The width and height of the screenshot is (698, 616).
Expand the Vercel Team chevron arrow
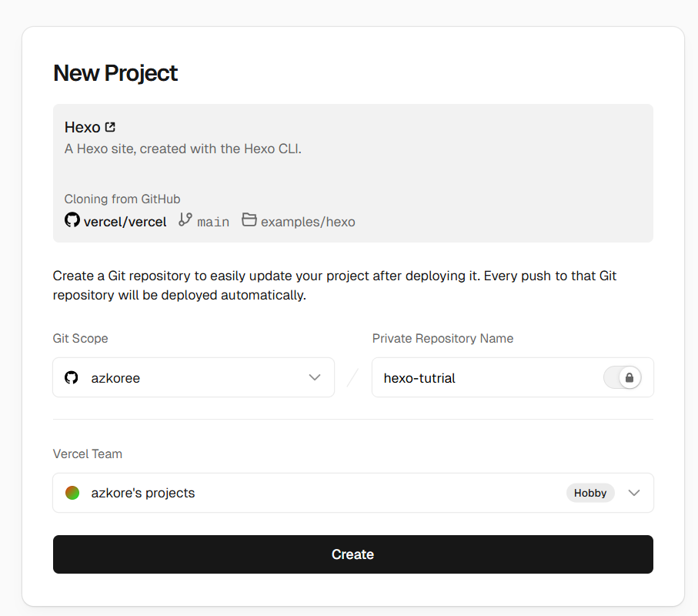click(633, 493)
